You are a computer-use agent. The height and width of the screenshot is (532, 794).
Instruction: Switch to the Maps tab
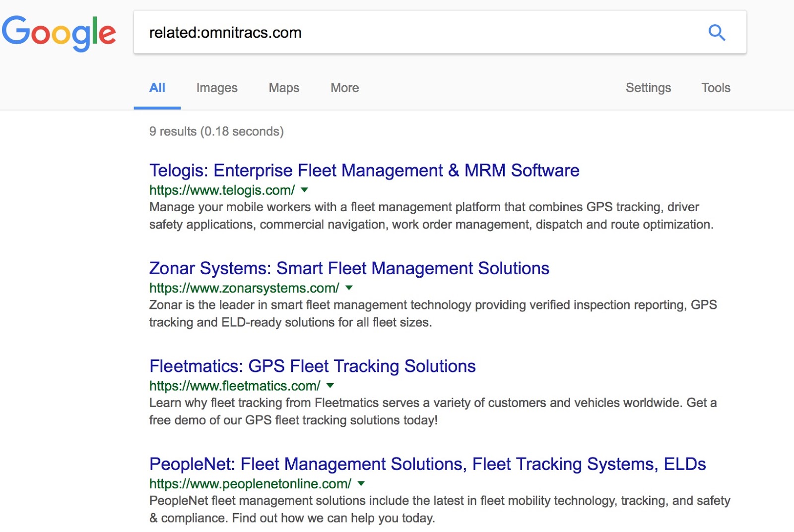coord(284,88)
